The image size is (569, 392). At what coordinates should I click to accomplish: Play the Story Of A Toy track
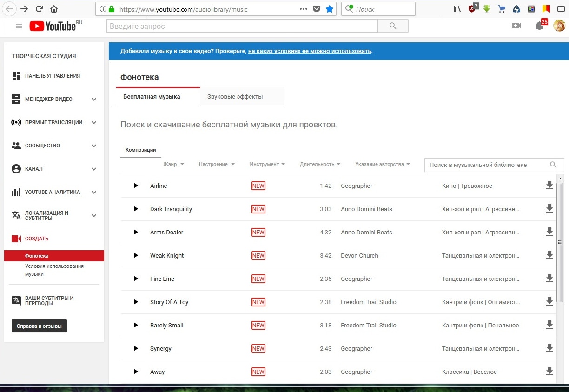136,302
